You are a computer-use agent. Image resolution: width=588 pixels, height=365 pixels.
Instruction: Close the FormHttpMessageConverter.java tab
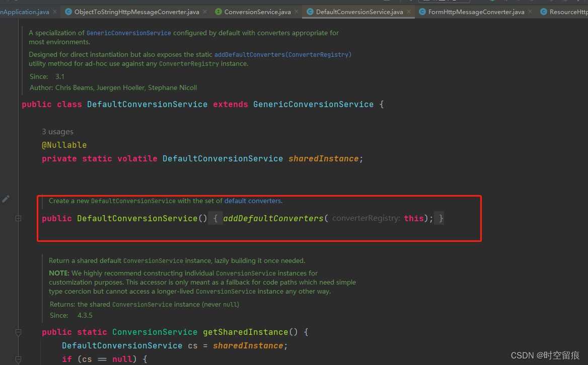530,11
